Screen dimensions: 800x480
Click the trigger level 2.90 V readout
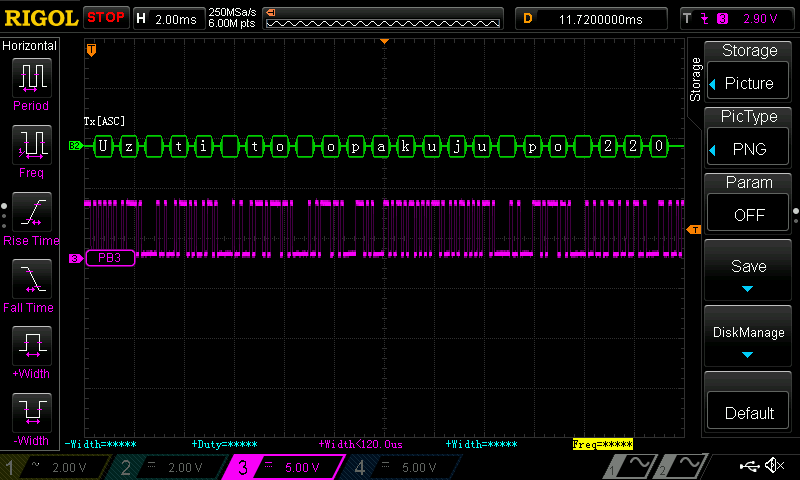click(x=760, y=19)
